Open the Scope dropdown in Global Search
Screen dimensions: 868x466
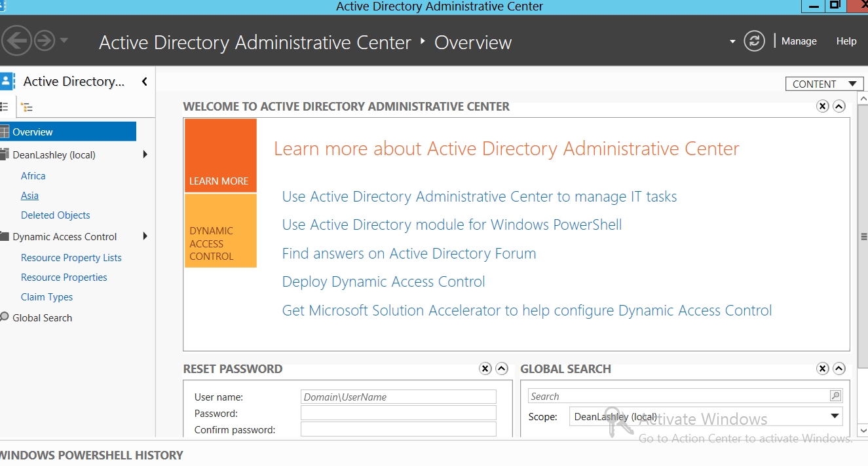834,416
